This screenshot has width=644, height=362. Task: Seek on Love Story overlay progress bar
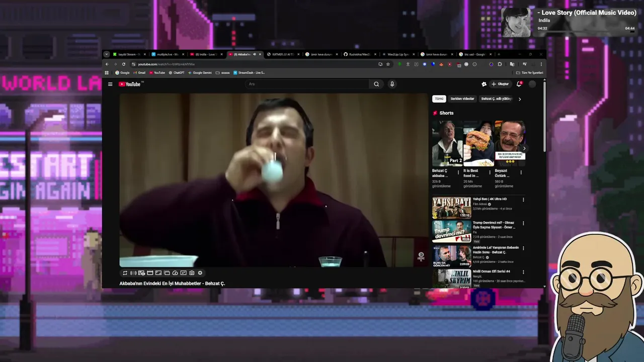pyautogui.click(x=586, y=32)
